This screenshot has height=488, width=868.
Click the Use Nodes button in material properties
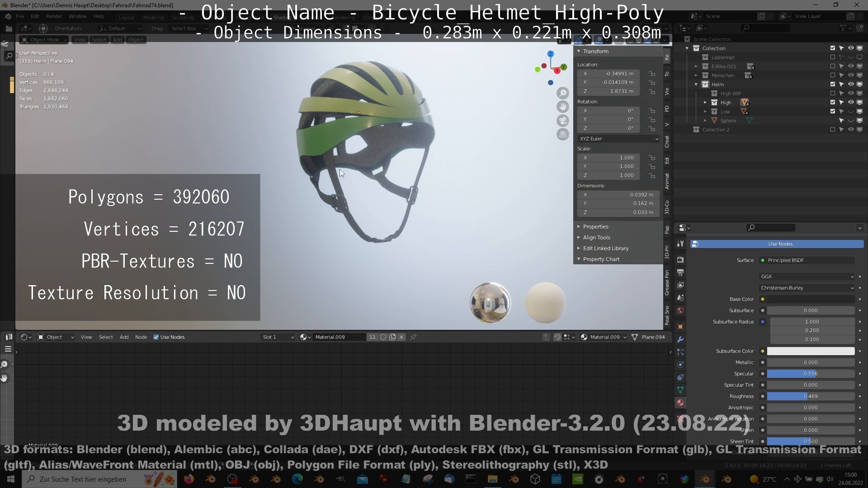point(777,244)
